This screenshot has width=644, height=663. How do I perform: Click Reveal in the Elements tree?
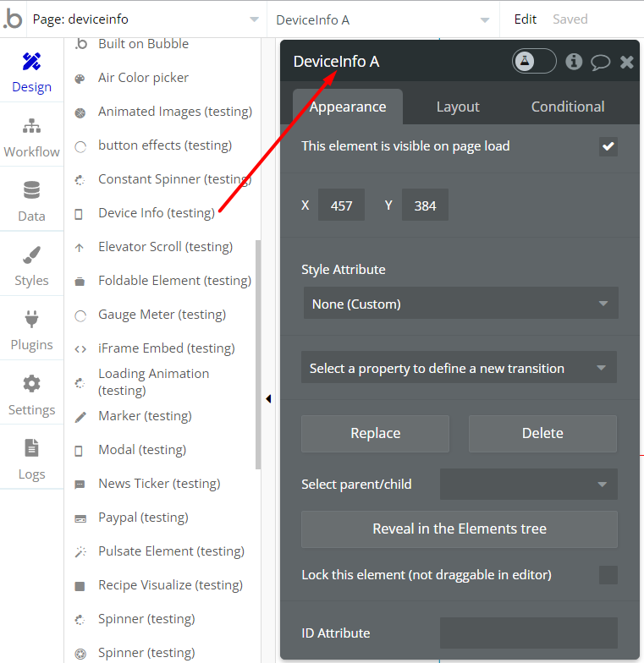459,529
